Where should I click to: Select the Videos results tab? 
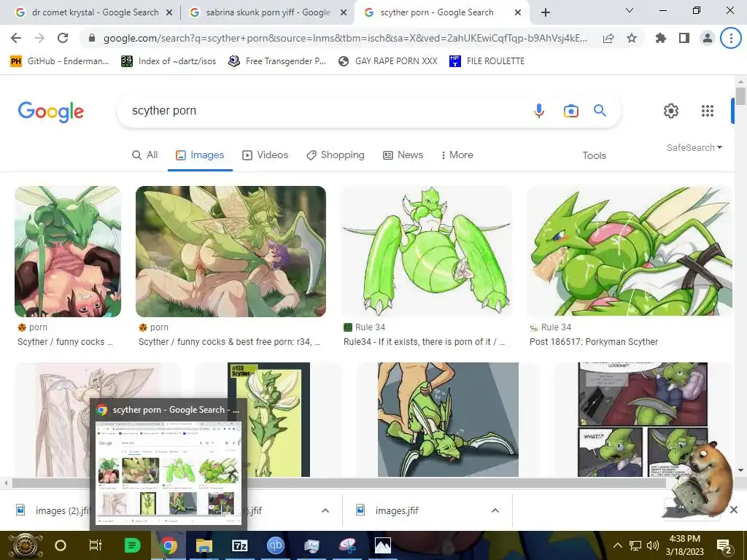(266, 155)
